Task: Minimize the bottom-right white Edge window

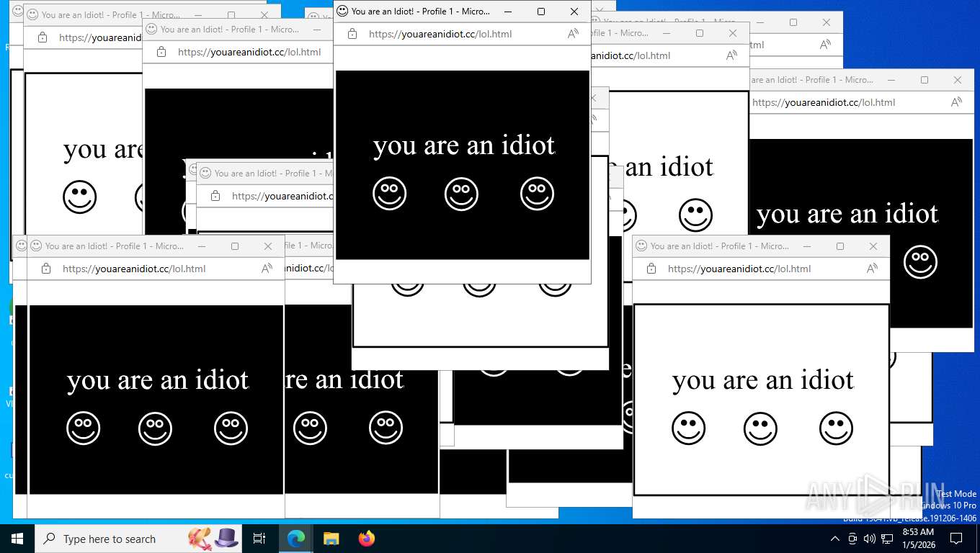Action: (x=807, y=246)
